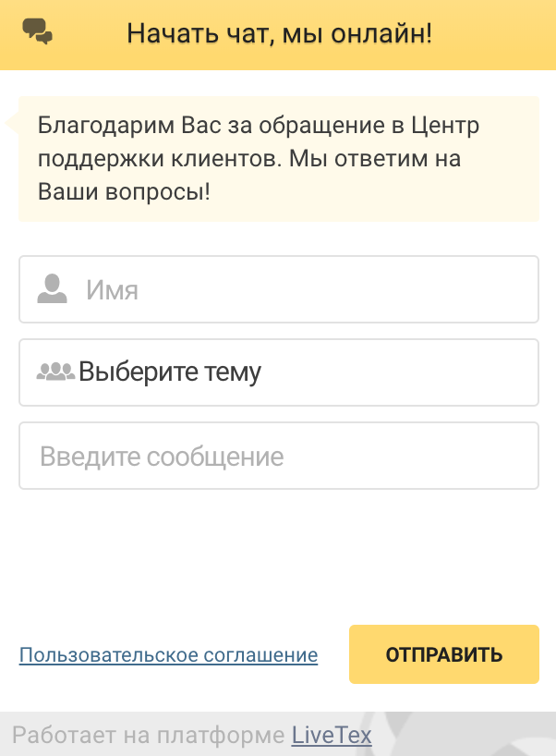Image resolution: width=556 pixels, height=756 pixels.
Task: Follow the LiveTex platform link
Action: [x=331, y=735]
